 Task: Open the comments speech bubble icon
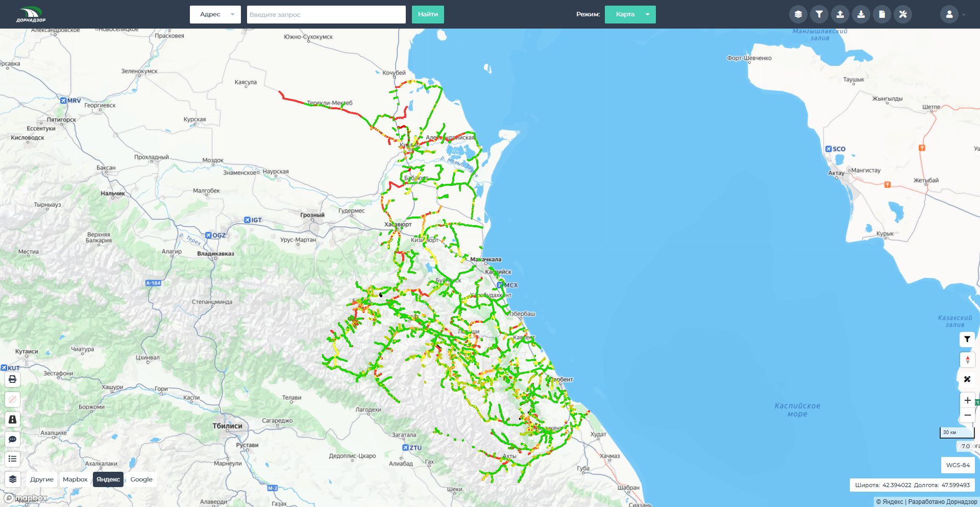click(13, 439)
